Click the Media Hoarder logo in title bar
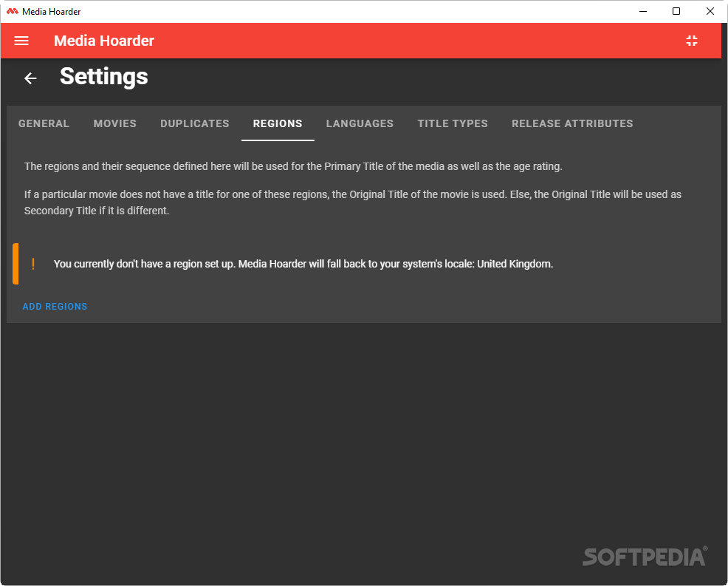The height and width of the screenshot is (586, 728). point(13,11)
